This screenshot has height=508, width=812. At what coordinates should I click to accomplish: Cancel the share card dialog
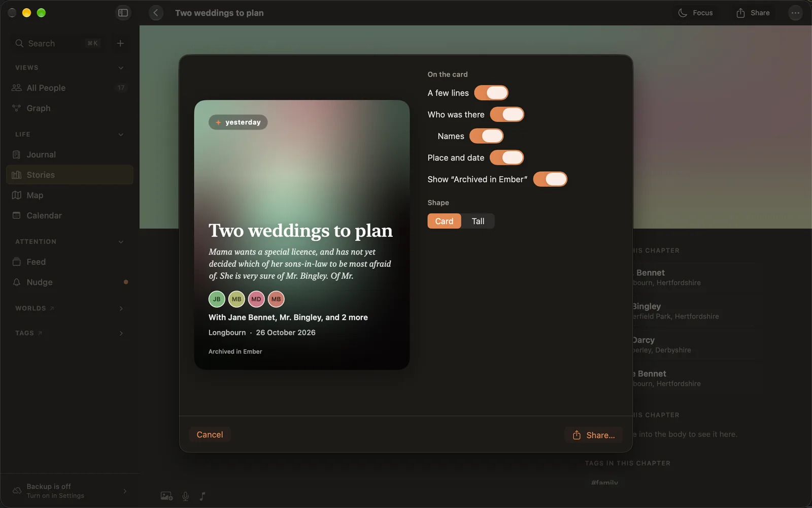210,435
